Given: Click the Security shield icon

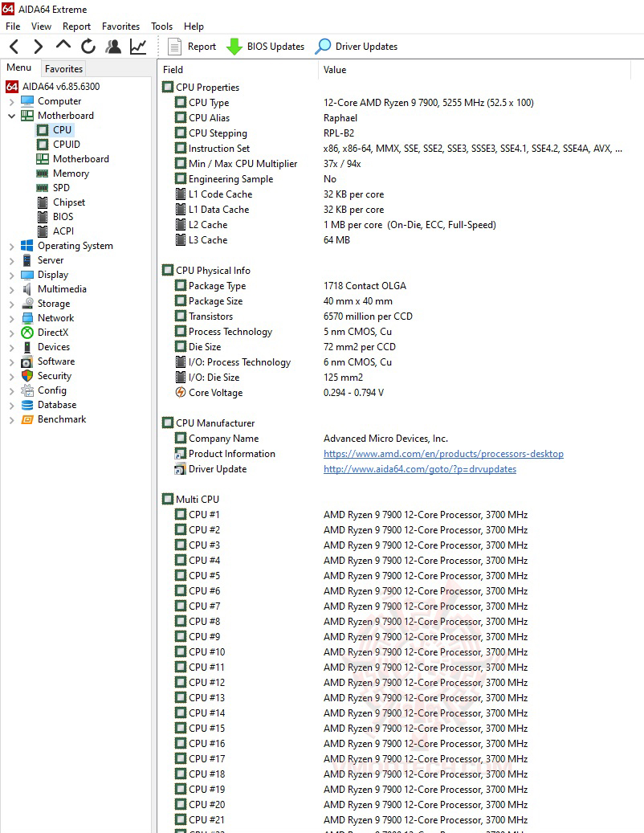Looking at the screenshot, I should (x=27, y=376).
